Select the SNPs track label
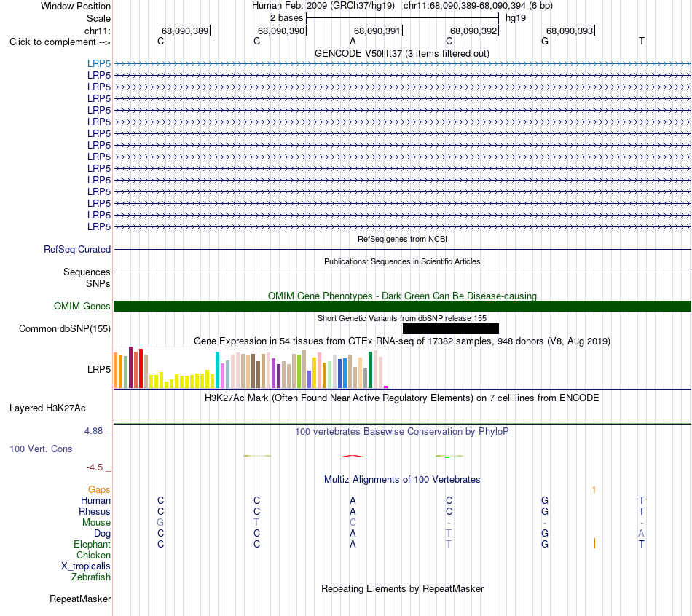Viewport: 692px width, 616px height. click(x=98, y=283)
